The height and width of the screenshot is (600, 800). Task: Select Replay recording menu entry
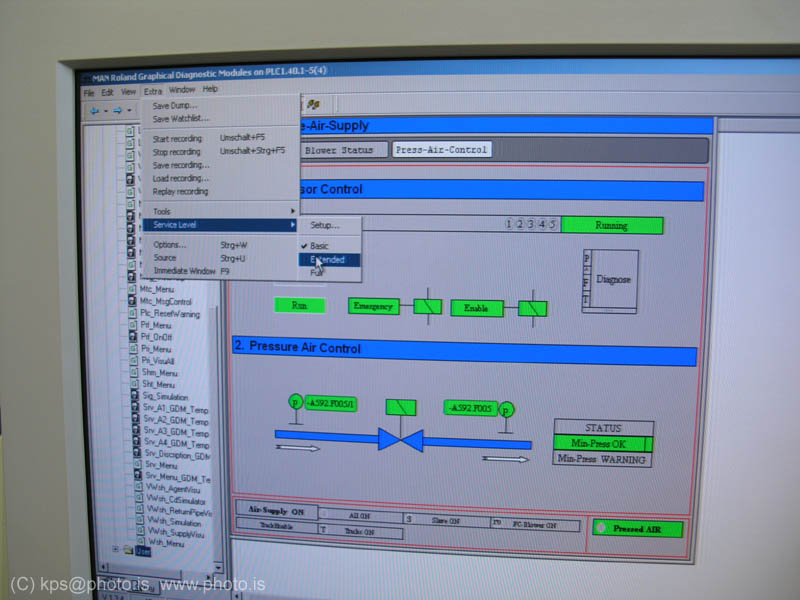coord(180,191)
